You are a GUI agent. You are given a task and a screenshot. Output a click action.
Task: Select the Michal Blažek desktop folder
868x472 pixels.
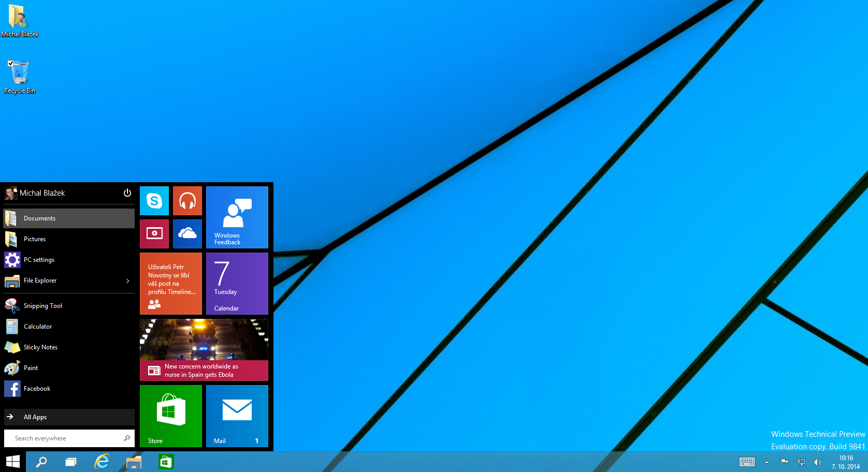pyautogui.click(x=20, y=21)
